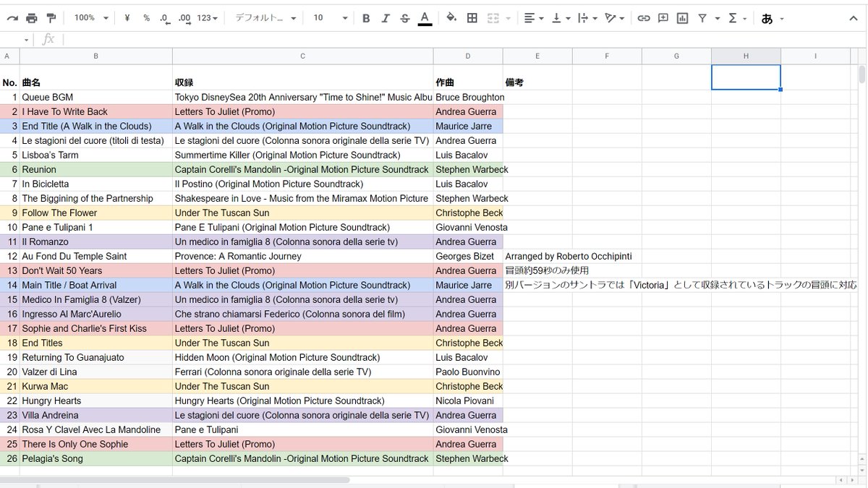Select the cell 'Lisboa's Tarm'
This screenshot has width=868, height=488.
click(96, 155)
